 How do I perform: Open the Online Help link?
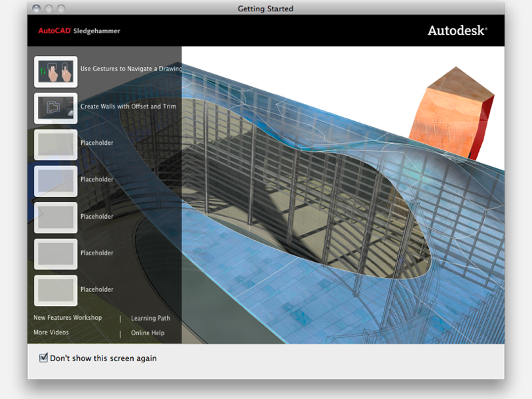click(148, 333)
